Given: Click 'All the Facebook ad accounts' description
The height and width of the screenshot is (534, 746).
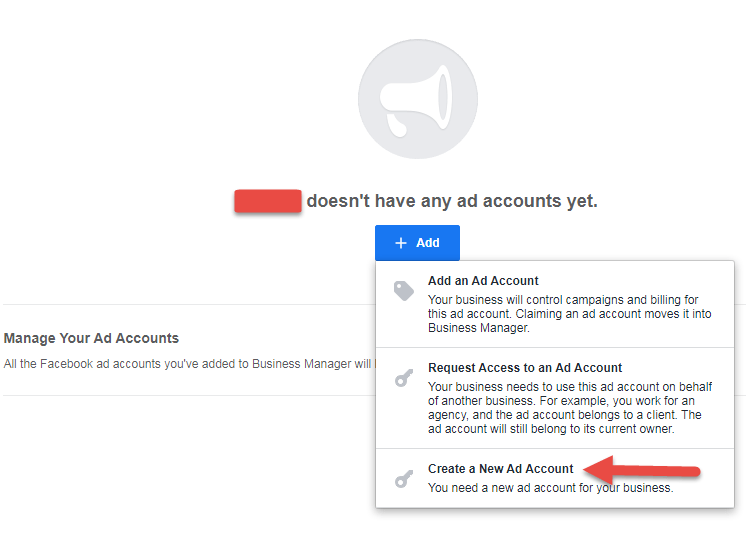Looking at the screenshot, I should (189, 364).
